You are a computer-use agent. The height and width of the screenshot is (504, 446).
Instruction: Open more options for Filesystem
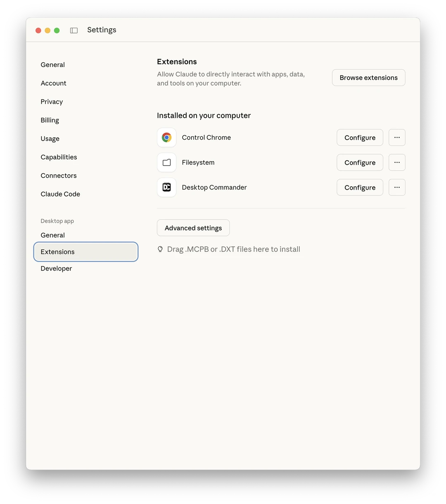click(x=397, y=162)
